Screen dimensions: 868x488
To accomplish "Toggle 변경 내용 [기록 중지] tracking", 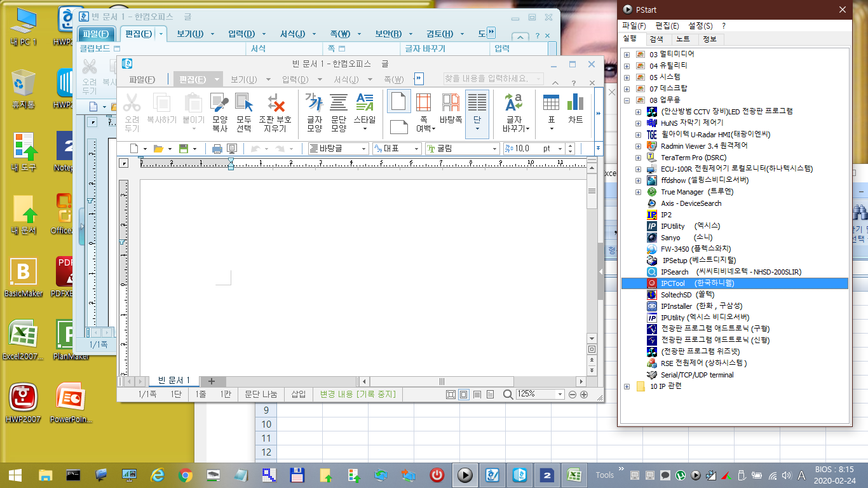I will coord(358,395).
